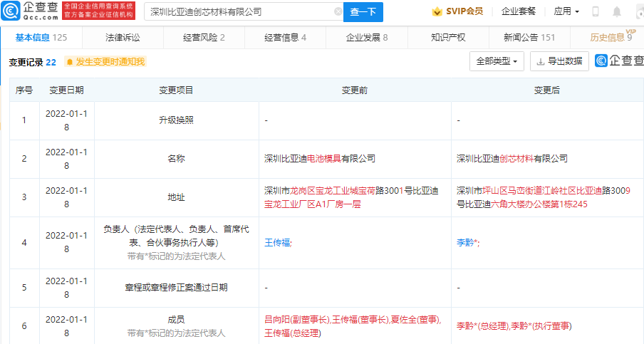644x344 pixels.
Task: Click the 导出数据 export button
Action: (x=559, y=61)
